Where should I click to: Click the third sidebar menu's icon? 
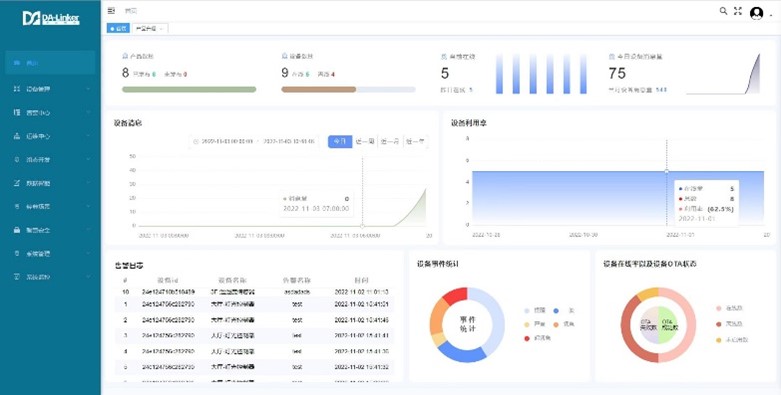point(17,113)
